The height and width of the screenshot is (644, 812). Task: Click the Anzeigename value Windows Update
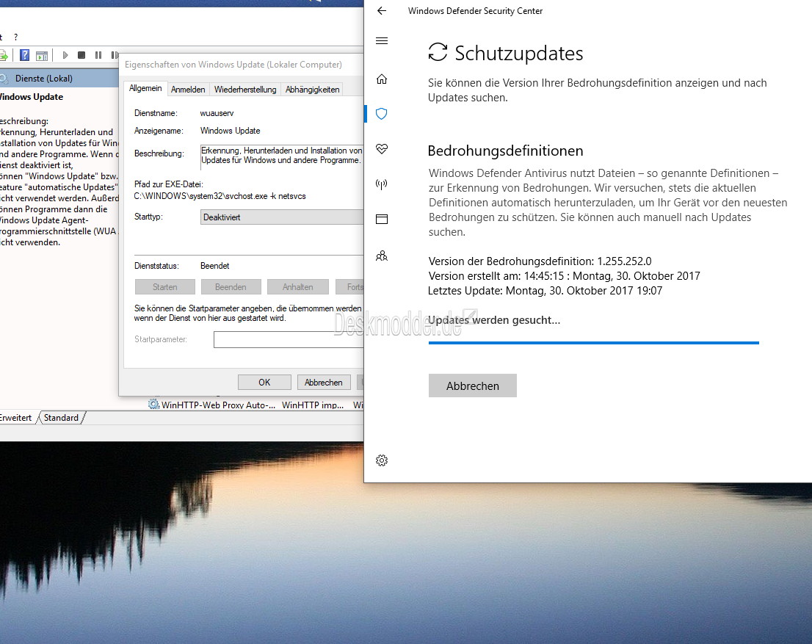click(x=231, y=131)
